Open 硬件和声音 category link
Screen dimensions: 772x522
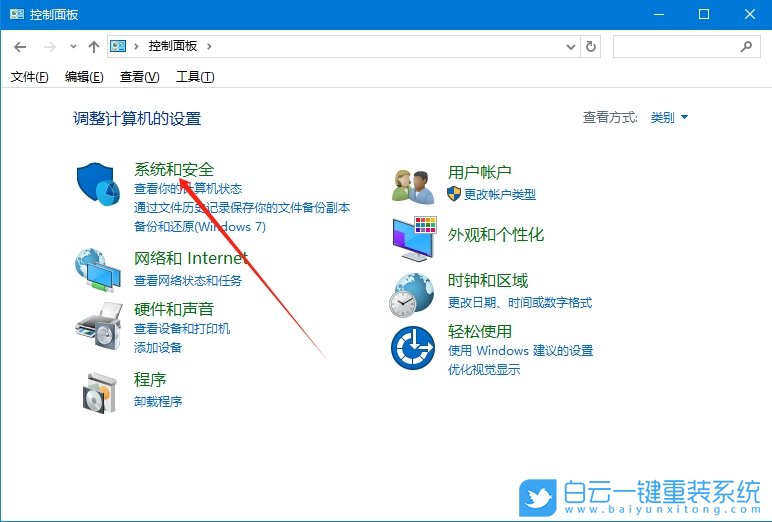(x=174, y=309)
